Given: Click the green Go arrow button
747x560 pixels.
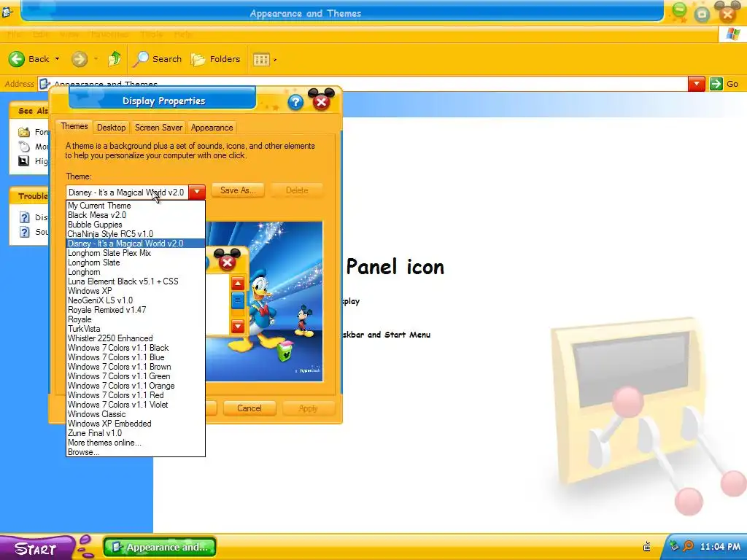Looking at the screenshot, I should 716,84.
